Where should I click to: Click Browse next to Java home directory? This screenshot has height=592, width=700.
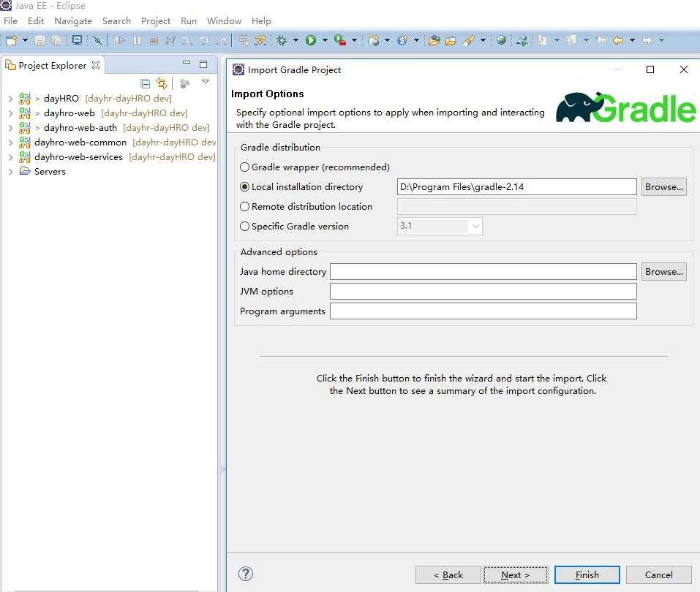pyautogui.click(x=664, y=272)
